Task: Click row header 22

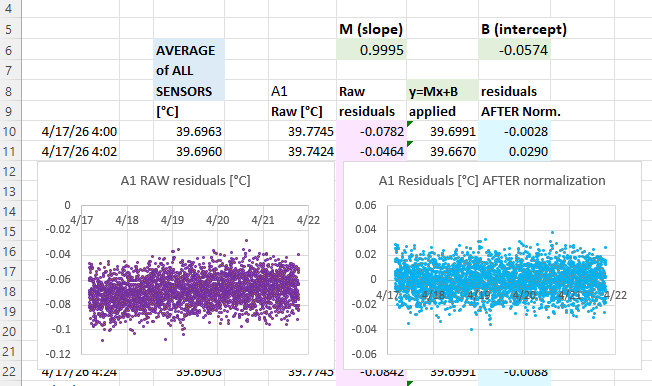Action: click(10, 371)
